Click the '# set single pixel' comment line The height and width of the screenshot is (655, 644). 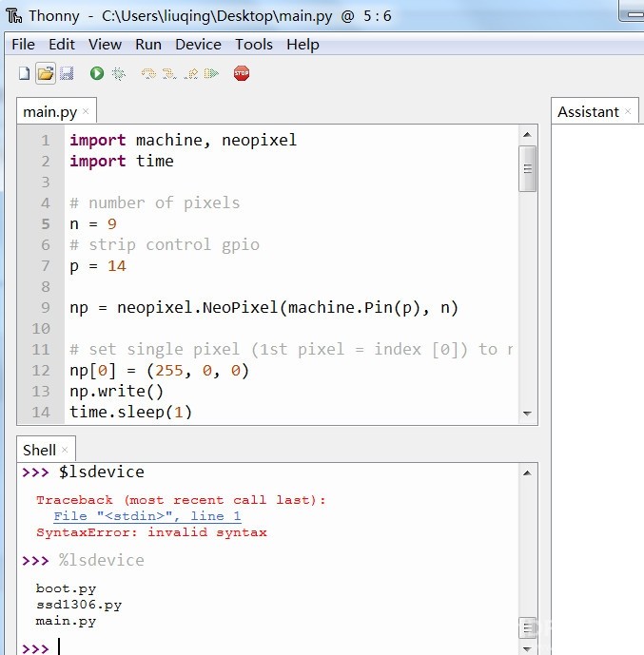pyautogui.click(x=292, y=349)
